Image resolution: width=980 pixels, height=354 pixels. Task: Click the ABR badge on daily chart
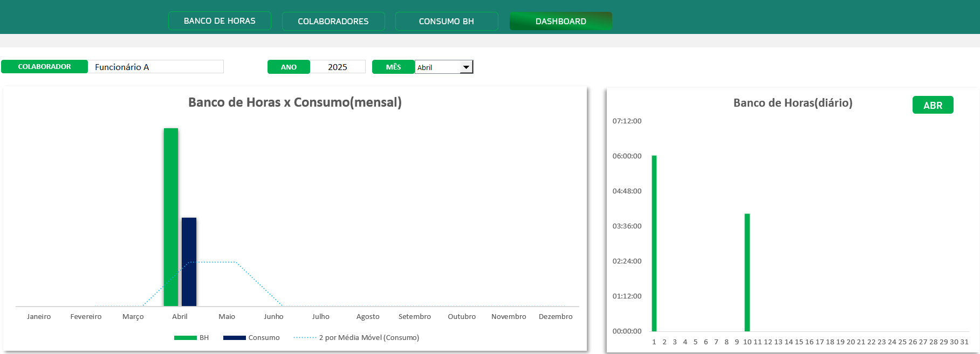pyautogui.click(x=933, y=105)
